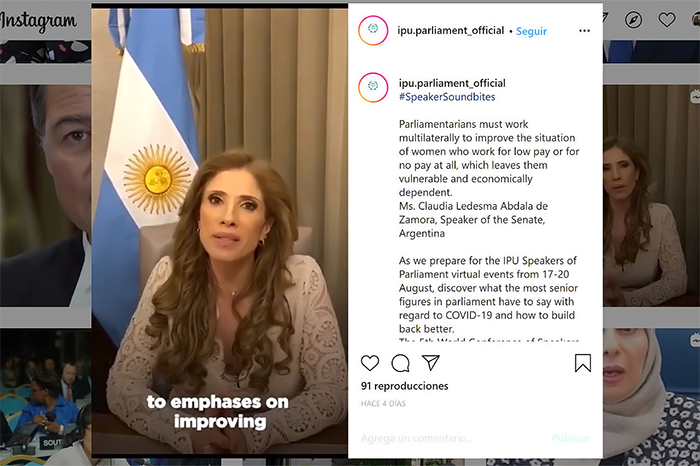Open the conference room thumbnail at the bottom left
700x466 pixels.
pyautogui.click(x=45, y=395)
